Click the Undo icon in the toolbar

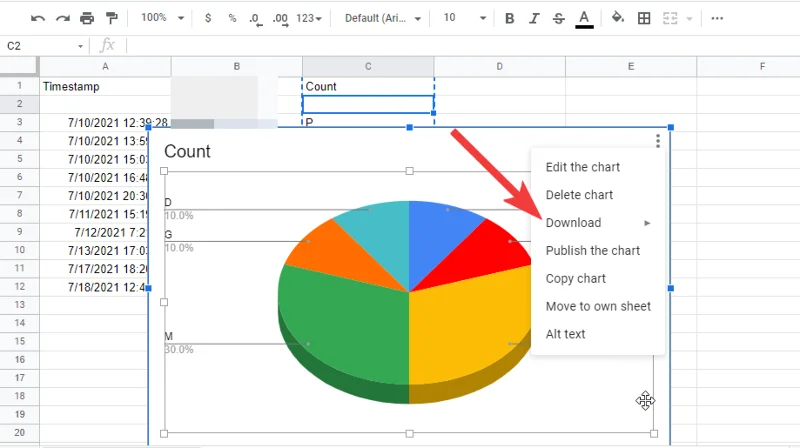pyautogui.click(x=38, y=19)
